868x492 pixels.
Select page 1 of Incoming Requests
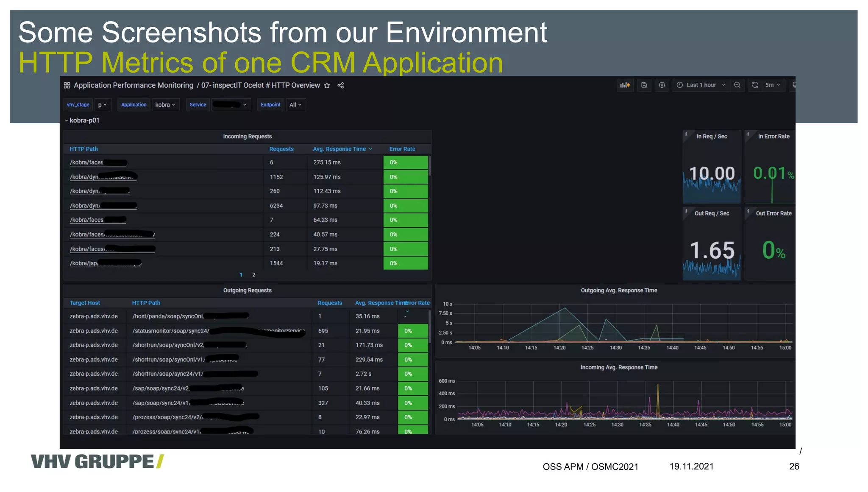click(x=241, y=275)
